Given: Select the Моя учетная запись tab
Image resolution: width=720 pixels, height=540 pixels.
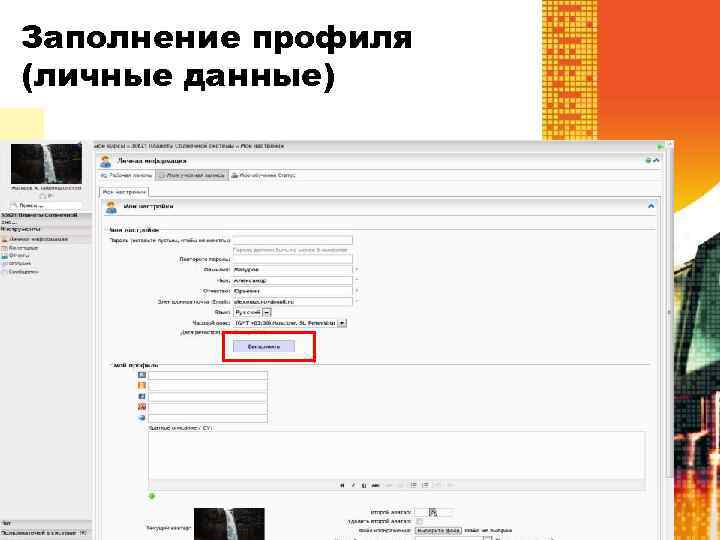Looking at the screenshot, I should click(192, 175).
